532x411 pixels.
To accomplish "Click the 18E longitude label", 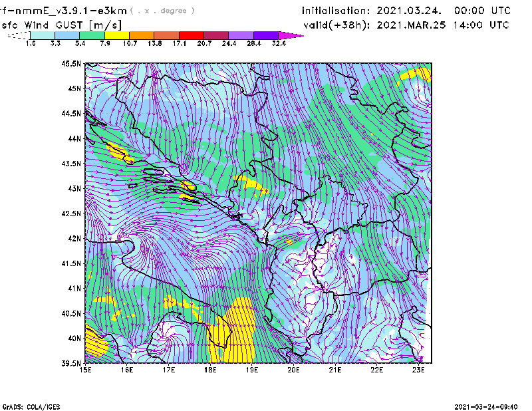I will [x=210, y=370].
